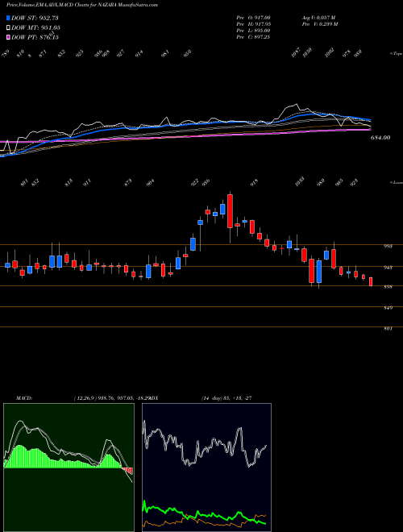Click the 898 price level label
This screenshot has height=532, width=403.
point(388,287)
